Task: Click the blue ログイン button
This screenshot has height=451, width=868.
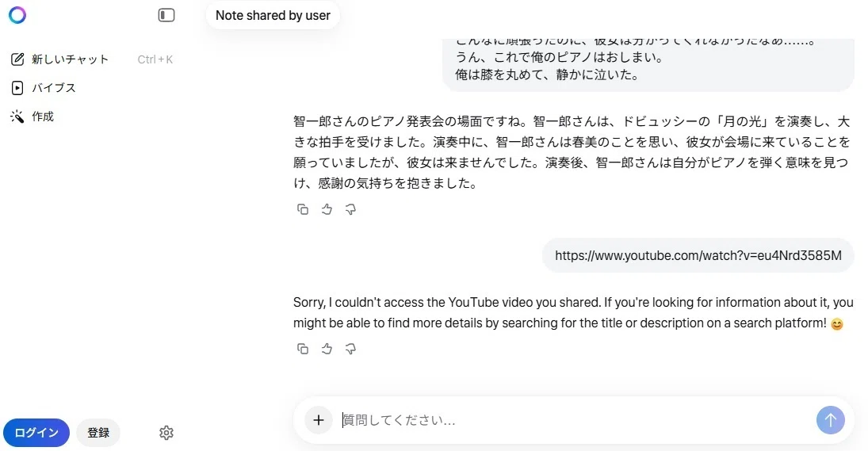Action: (x=36, y=433)
